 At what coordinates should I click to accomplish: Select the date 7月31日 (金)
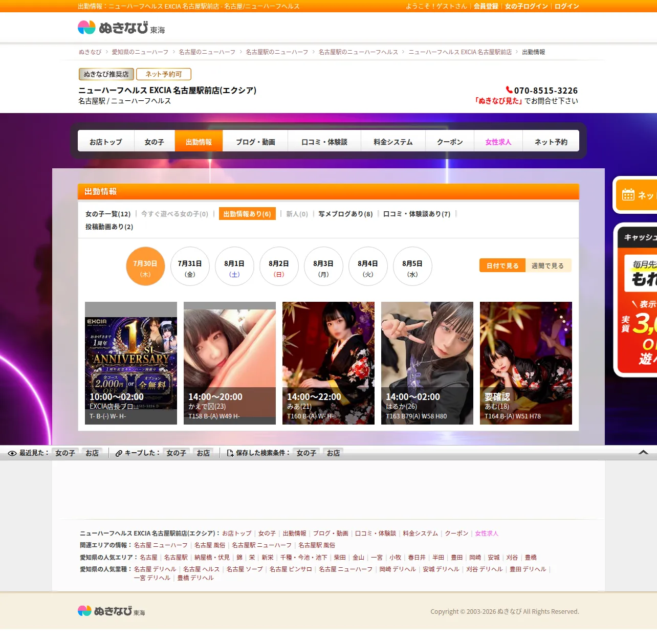point(190,267)
